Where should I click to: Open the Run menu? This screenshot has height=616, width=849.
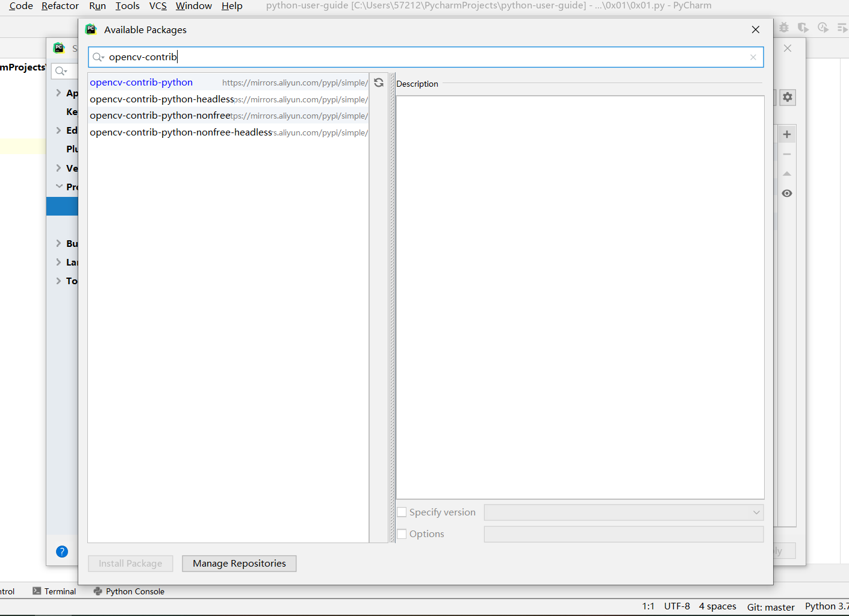(98, 6)
